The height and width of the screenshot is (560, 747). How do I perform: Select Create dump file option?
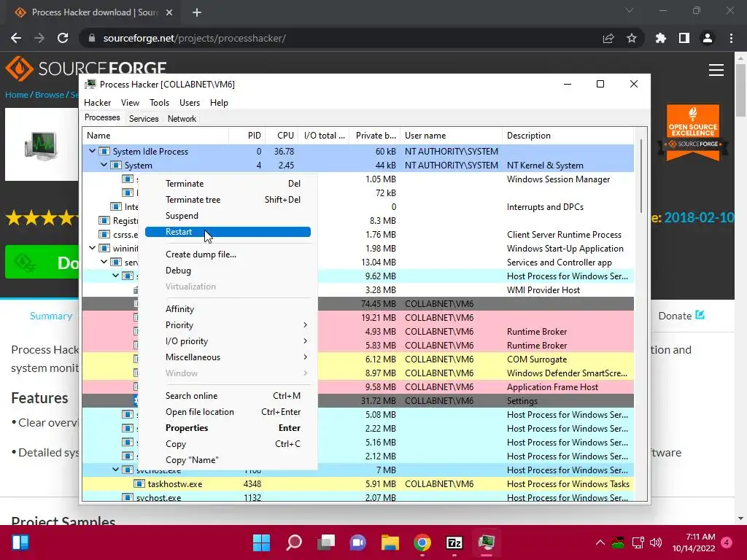click(228, 254)
